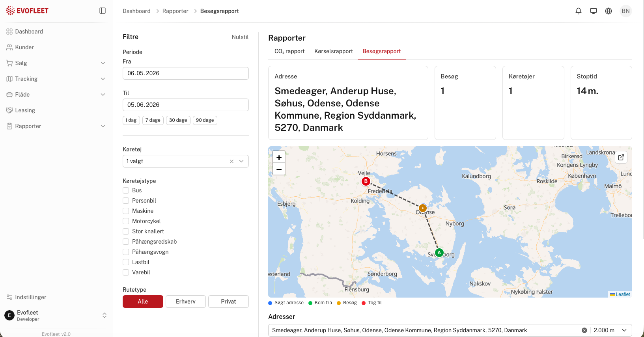Go to Dashboard in the sidebar
644x337 pixels.
pos(56,32)
